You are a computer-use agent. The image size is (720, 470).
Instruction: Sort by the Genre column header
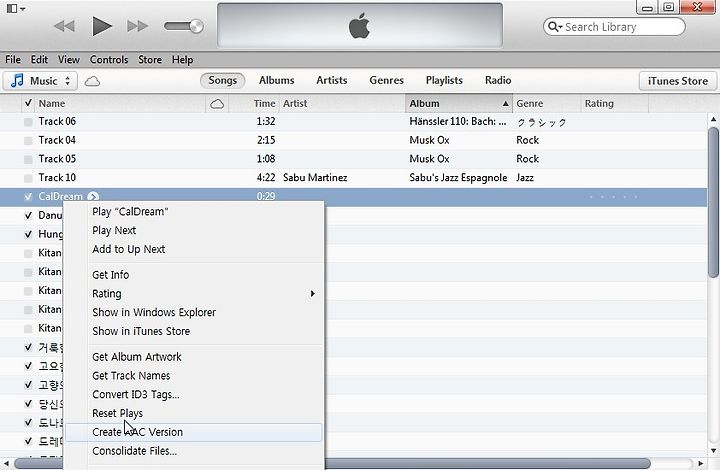pyautogui.click(x=546, y=104)
